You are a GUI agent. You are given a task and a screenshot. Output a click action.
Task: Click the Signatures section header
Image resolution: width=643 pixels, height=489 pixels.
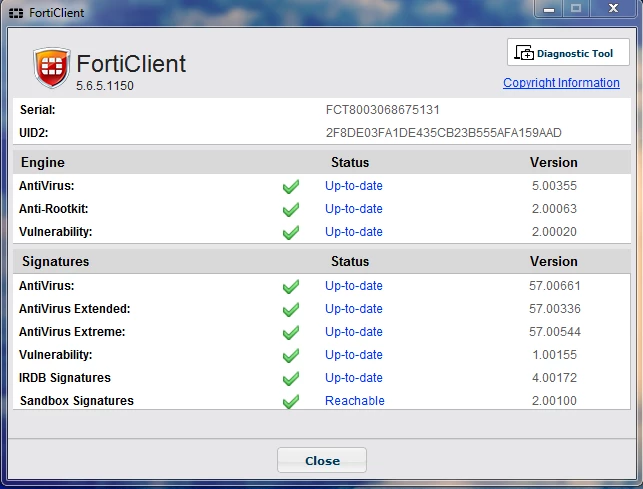tap(55, 261)
